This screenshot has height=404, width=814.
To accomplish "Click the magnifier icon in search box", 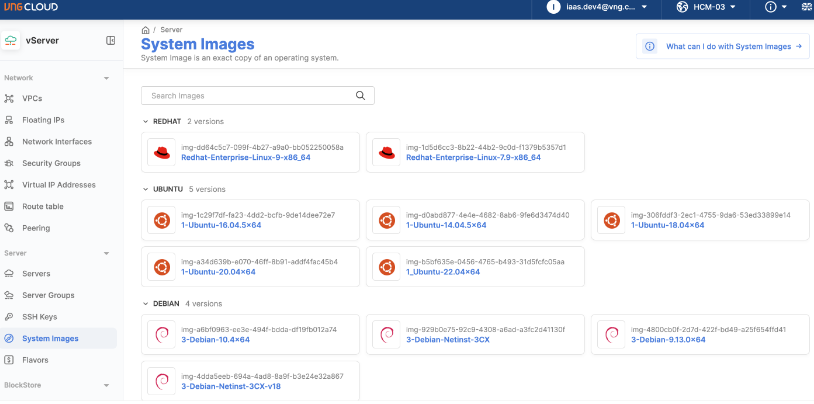I will pos(361,96).
